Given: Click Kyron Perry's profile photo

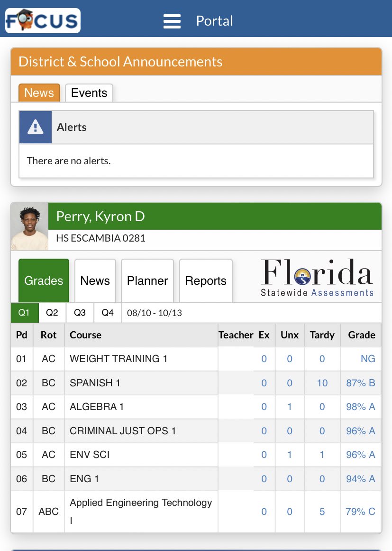Looking at the screenshot, I should click(x=29, y=226).
